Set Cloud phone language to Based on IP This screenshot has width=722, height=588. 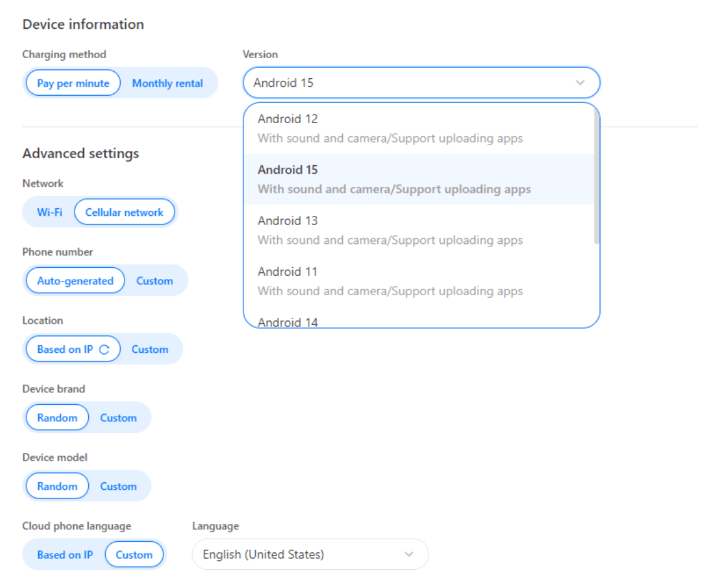click(64, 554)
